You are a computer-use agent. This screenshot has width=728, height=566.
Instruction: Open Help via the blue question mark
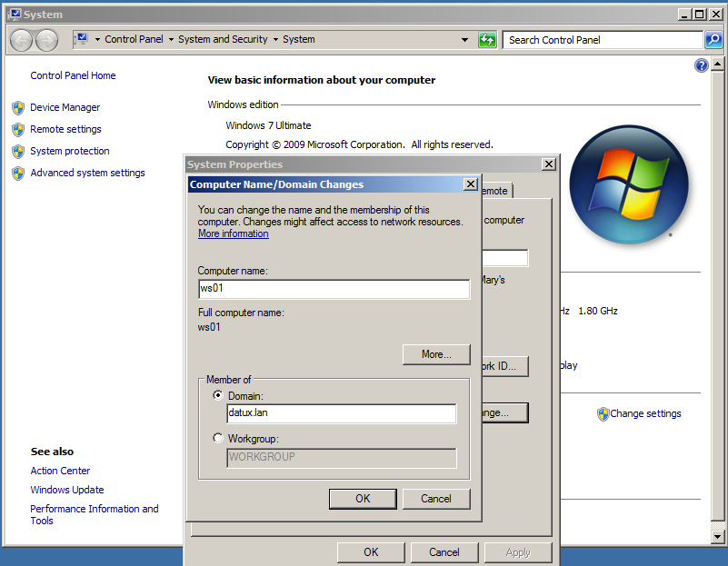(x=701, y=66)
